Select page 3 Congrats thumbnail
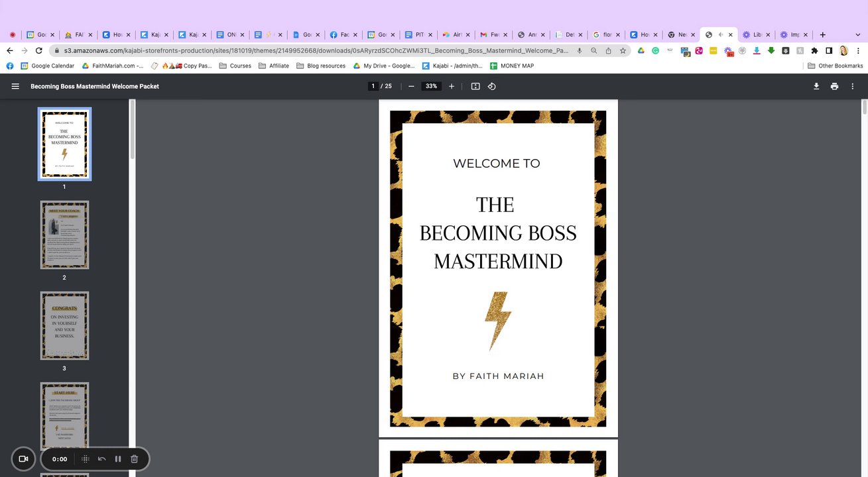The height and width of the screenshot is (477, 868). pos(64,326)
